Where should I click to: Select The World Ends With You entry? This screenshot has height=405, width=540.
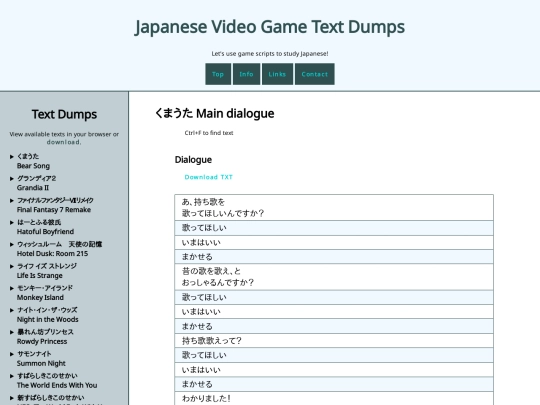[57, 381]
